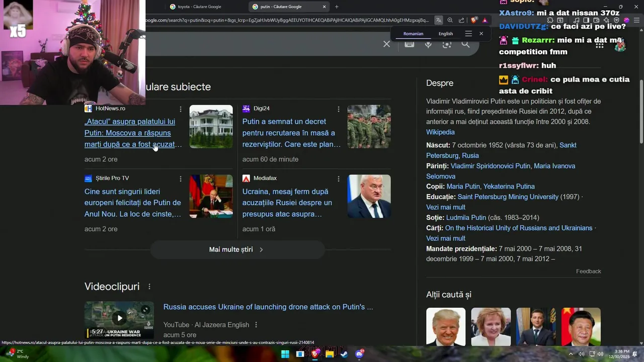Toggle the browser sidebar panel icon
The width and height of the screenshot is (644, 362).
click(586, 20)
